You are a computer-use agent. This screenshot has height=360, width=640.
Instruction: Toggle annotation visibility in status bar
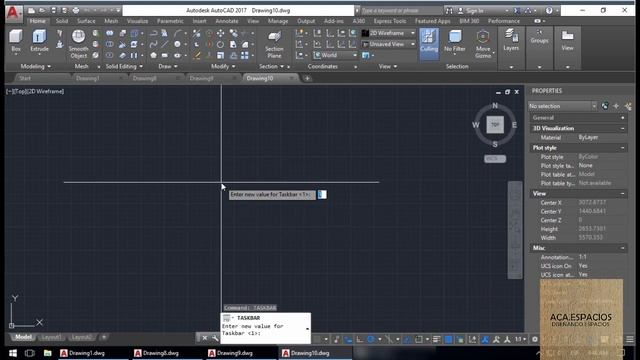coord(485,339)
